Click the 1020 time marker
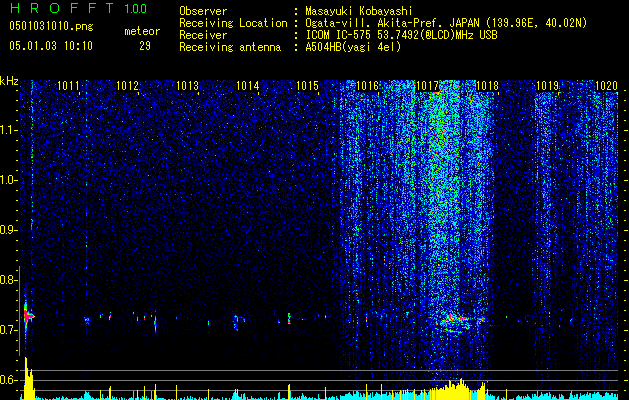Viewport: 629px width, 400px height. [606, 85]
